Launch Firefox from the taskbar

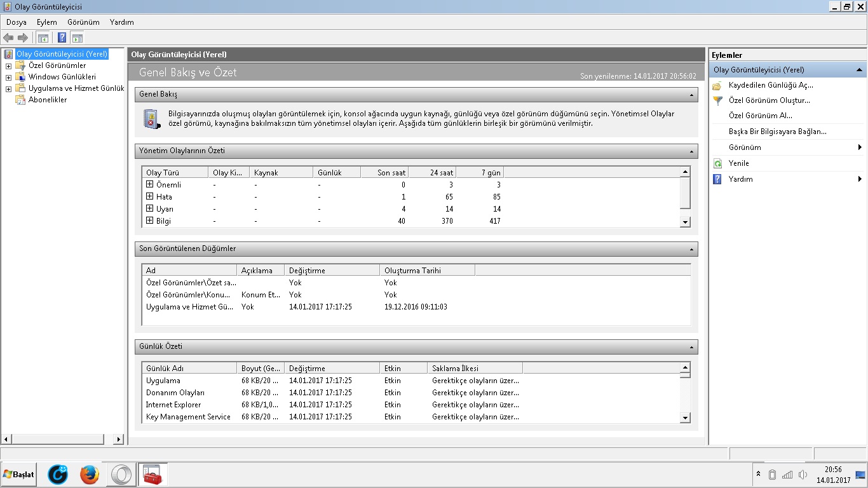[90, 475]
